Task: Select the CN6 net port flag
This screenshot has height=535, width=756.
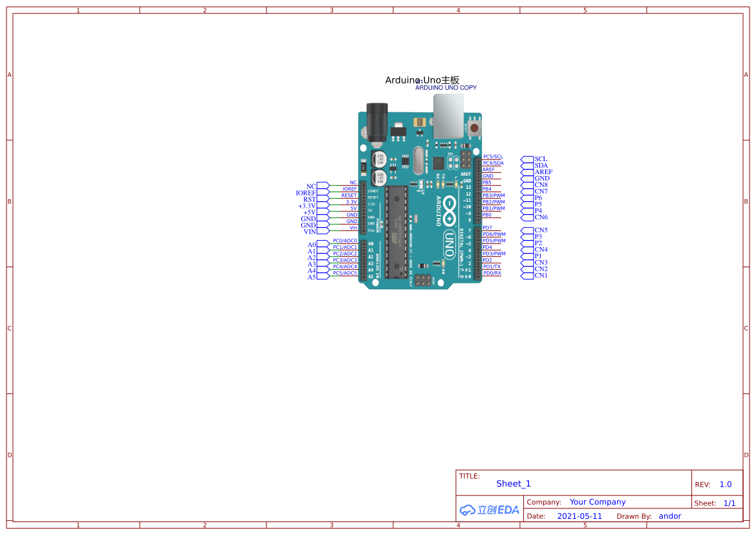Action: click(527, 217)
